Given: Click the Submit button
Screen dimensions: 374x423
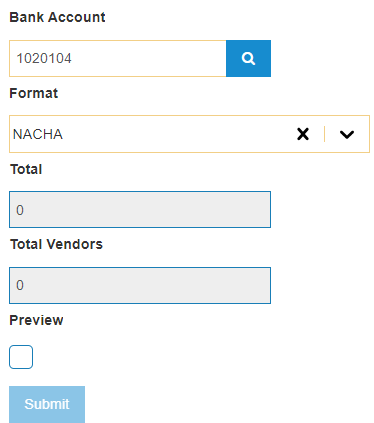Looking at the screenshot, I should [47, 404].
